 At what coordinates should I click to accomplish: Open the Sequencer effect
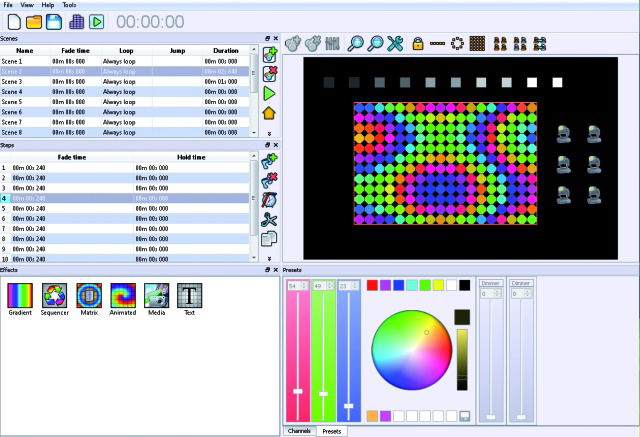(54, 295)
